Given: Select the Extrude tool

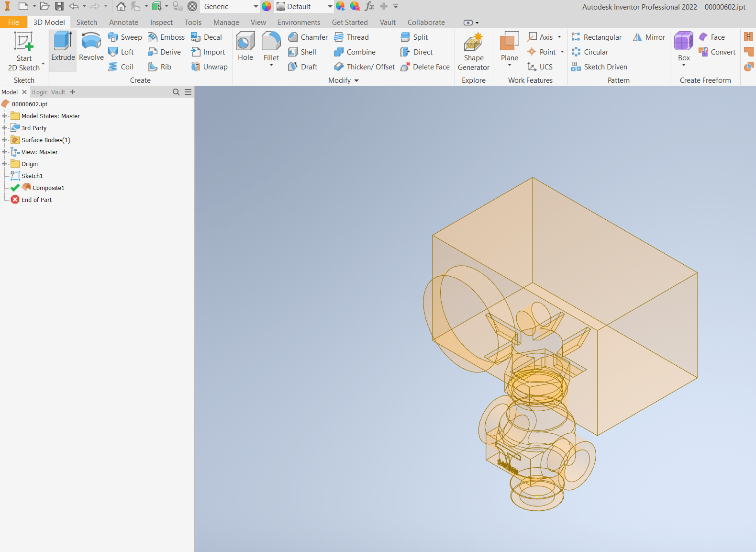Looking at the screenshot, I should pos(63,46).
